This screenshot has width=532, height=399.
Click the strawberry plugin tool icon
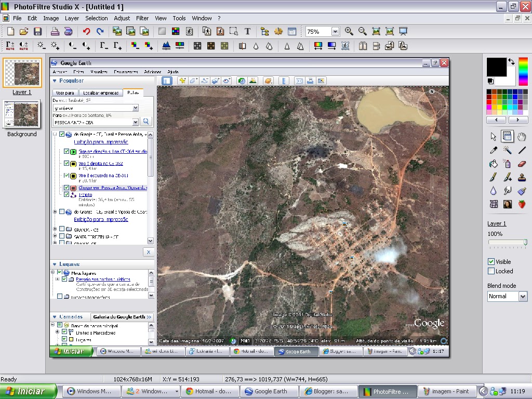point(522,204)
